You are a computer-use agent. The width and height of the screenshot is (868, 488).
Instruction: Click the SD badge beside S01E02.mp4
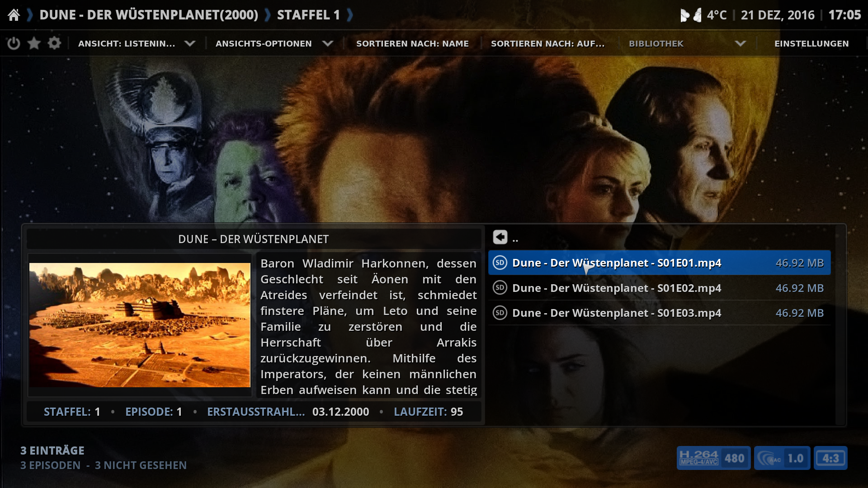point(500,288)
